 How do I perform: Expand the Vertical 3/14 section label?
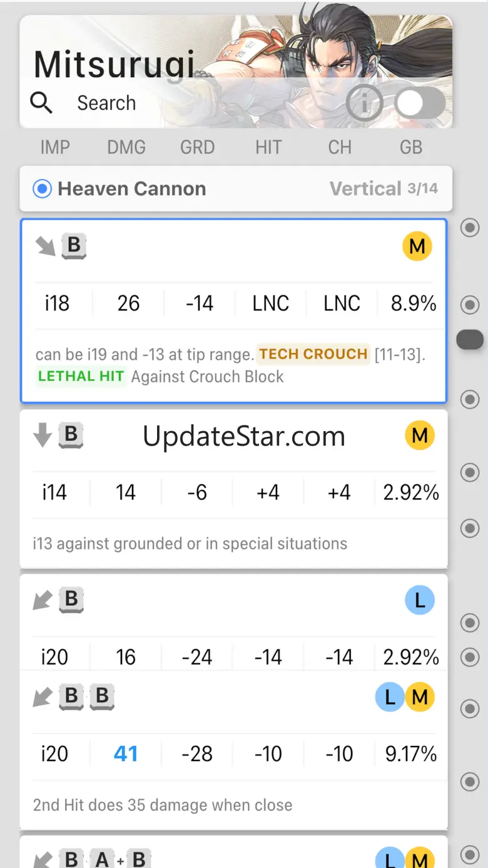384,188
